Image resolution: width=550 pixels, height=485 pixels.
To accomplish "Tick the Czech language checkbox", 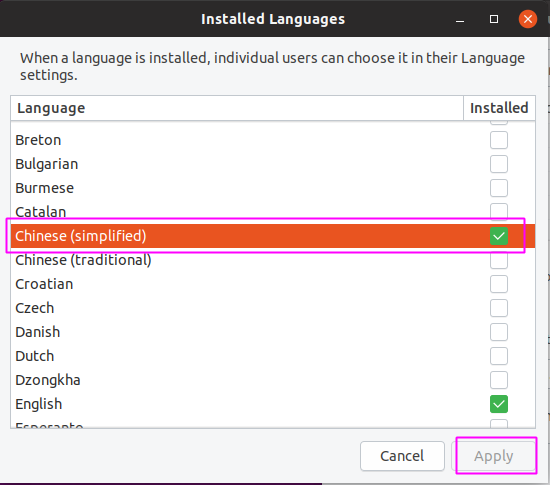I will pos(498,308).
